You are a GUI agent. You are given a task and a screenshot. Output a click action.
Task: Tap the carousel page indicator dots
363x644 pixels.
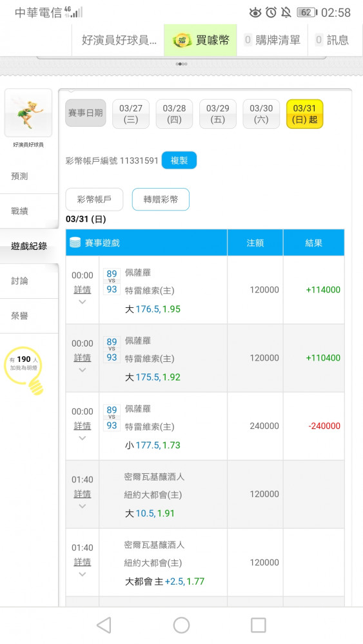(181, 64)
